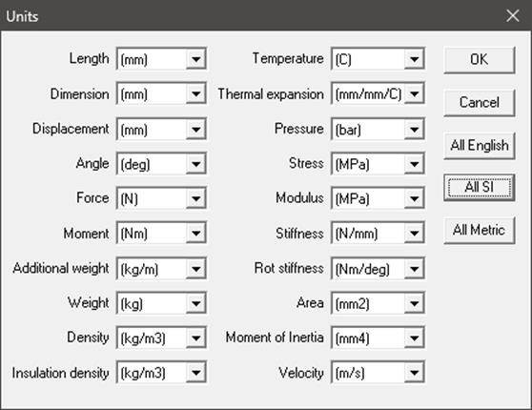The height and width of the screenshot is (410, 532).
Task: Set all units with All English
Action: tap(479, 145)
